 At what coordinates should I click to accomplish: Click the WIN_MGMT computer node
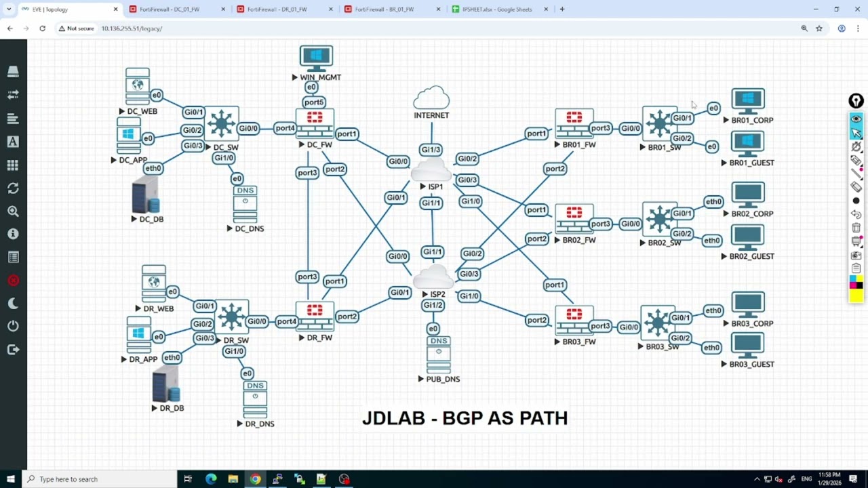click(316, 58)
